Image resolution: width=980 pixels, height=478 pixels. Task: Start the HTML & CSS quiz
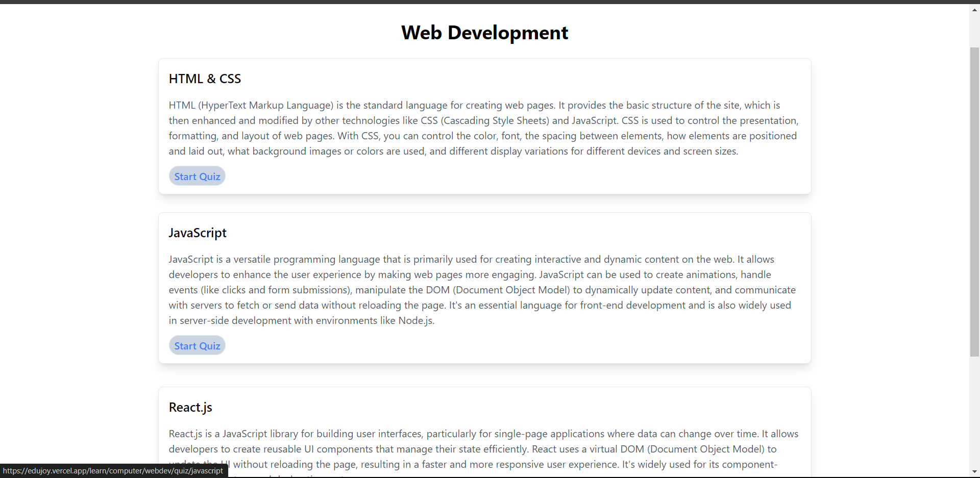(x=197, y=176)
